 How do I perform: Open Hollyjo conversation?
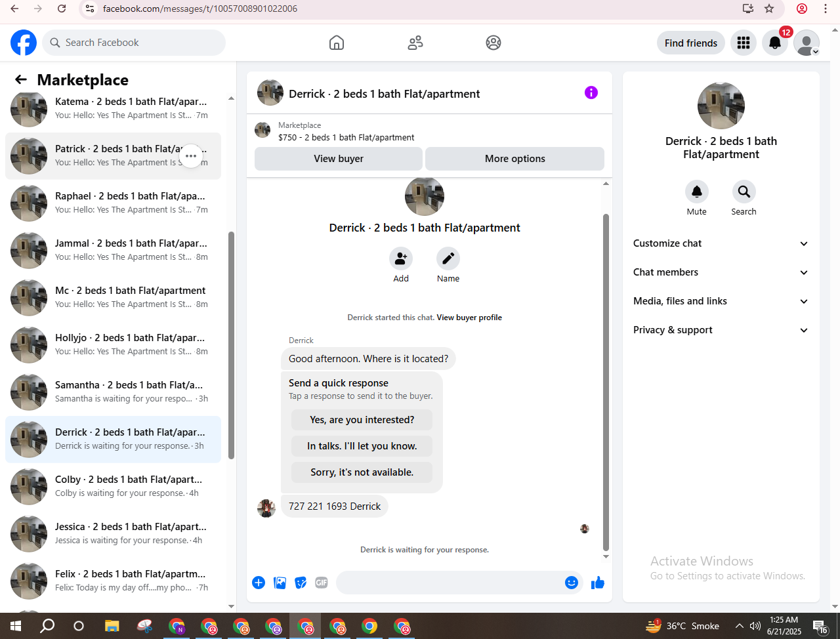113,345
